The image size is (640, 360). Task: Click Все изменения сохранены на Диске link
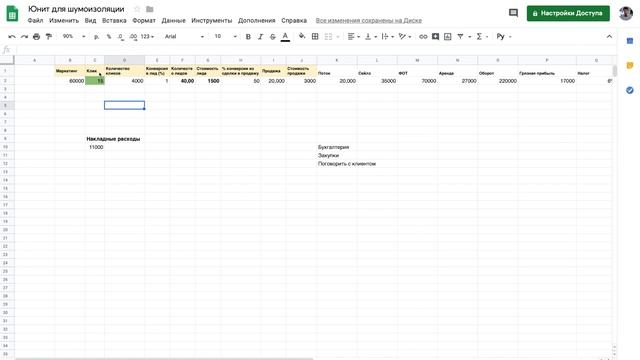pyautogui.click(x=369, y=20)
